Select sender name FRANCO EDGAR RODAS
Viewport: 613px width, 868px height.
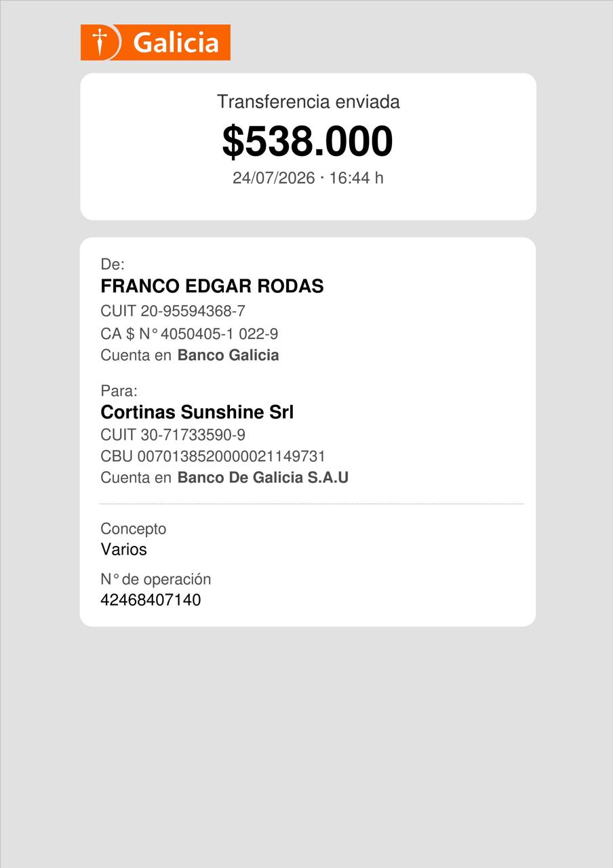tap(212, 286)
